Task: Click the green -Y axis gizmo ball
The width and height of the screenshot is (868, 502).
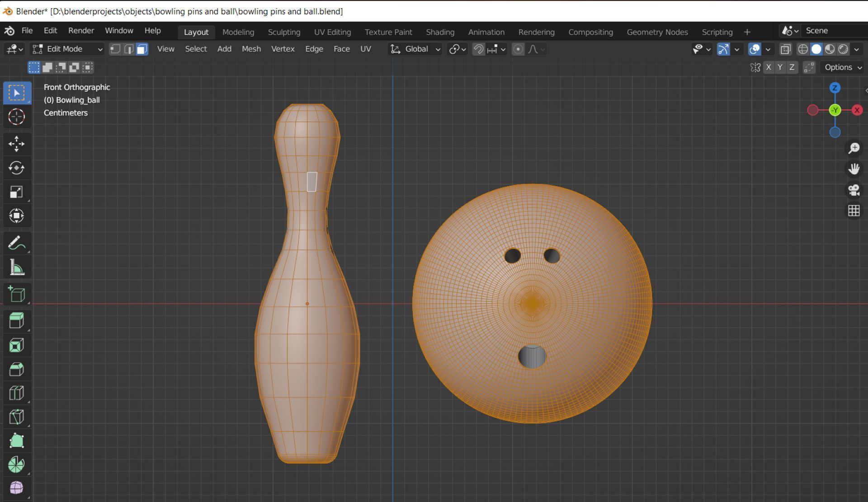Action: (x=835, y=110)
